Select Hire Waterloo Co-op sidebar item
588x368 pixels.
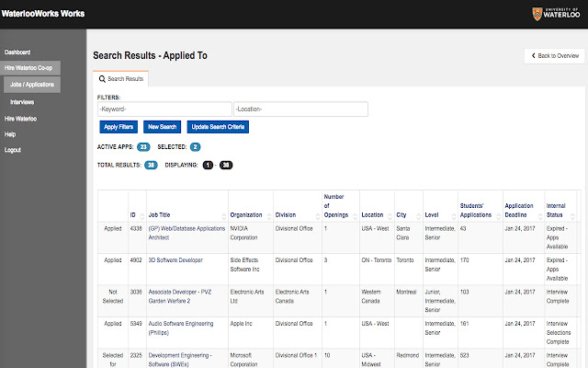coord(30,68)
